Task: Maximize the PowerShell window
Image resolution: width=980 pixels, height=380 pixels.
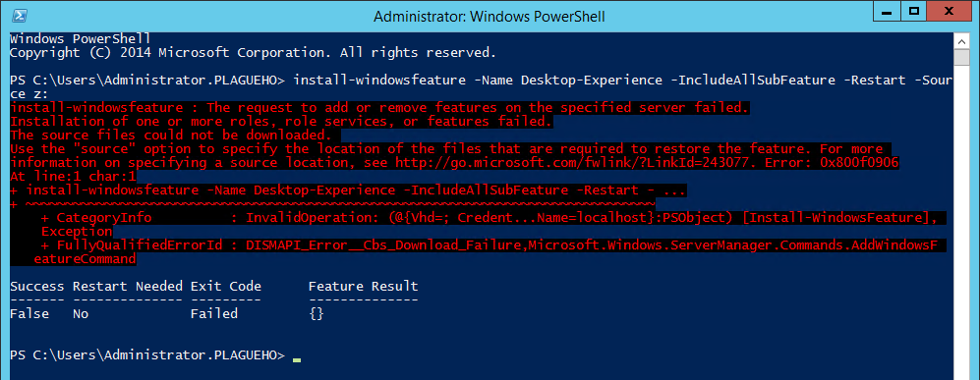Action: click(914, 12)
